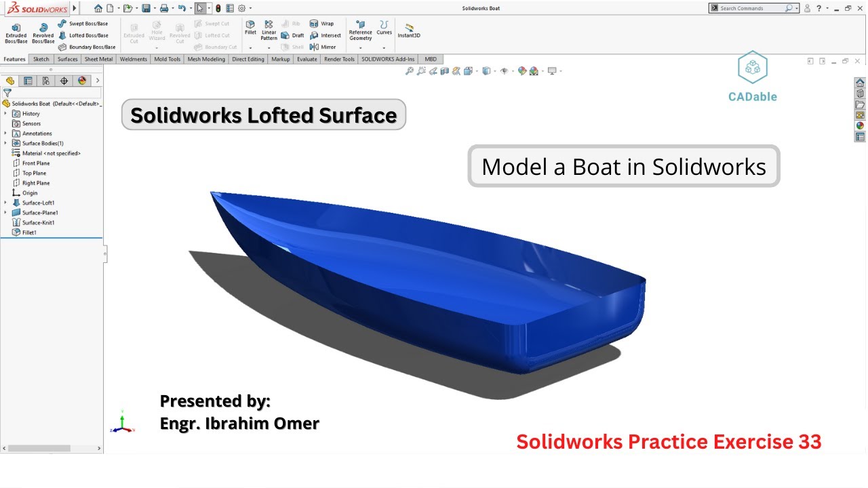The height and width of the screenshot is (488, 868).
Task: Click the Rebuild traffic light icon
Action: pyautogui.click(x=218, y=8)
